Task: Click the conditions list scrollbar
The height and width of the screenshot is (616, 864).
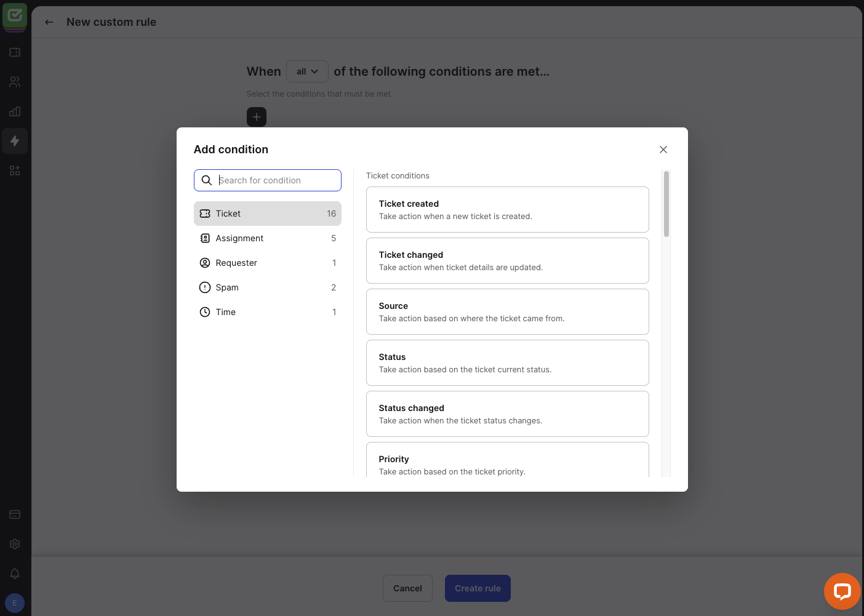Action: pos(666,204)
